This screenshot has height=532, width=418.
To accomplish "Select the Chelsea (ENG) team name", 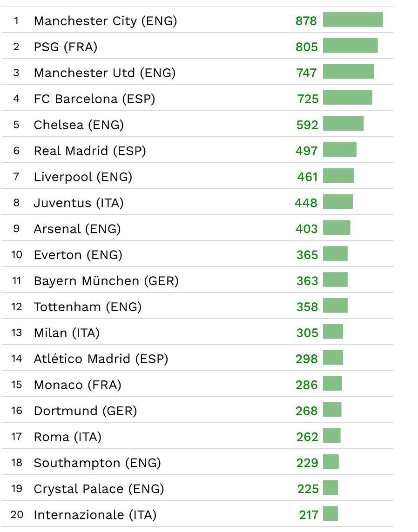I will tap(79, 125).
